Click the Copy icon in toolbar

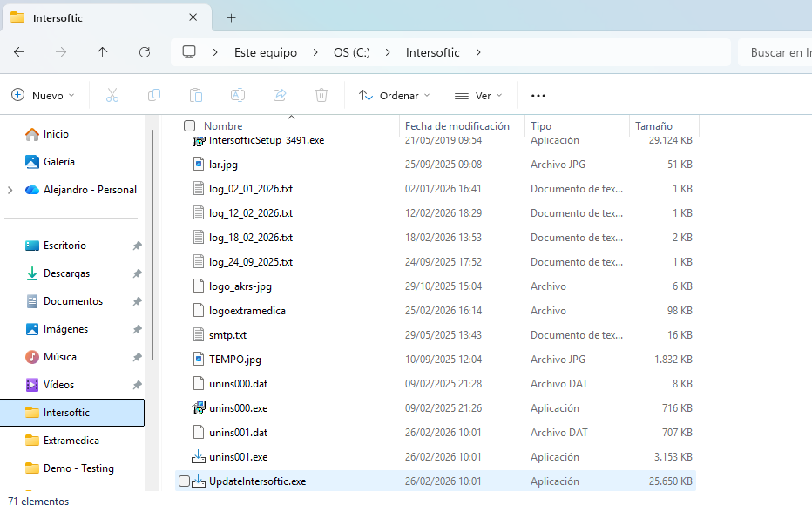tap(154, 95)
